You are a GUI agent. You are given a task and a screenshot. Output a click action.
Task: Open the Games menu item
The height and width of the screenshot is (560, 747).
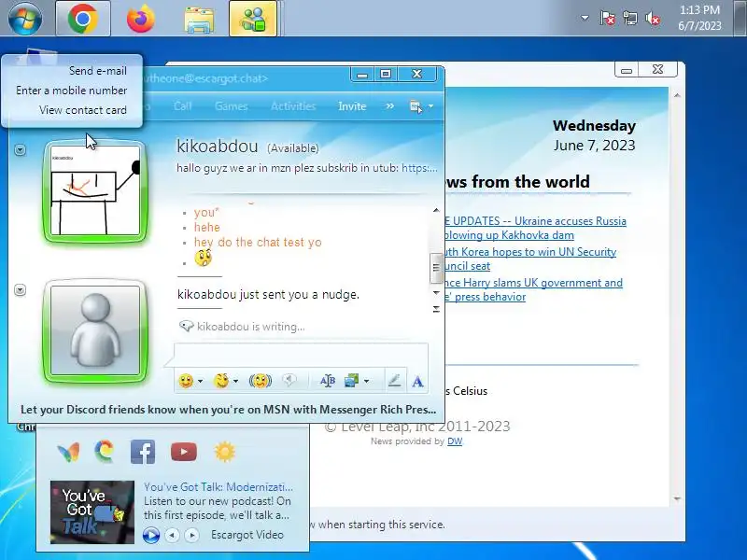click(x=231, y=106)
